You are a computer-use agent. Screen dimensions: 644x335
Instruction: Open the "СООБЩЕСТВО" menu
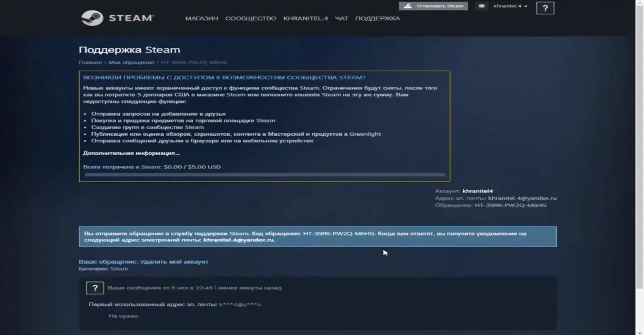[x=251, y=18]
